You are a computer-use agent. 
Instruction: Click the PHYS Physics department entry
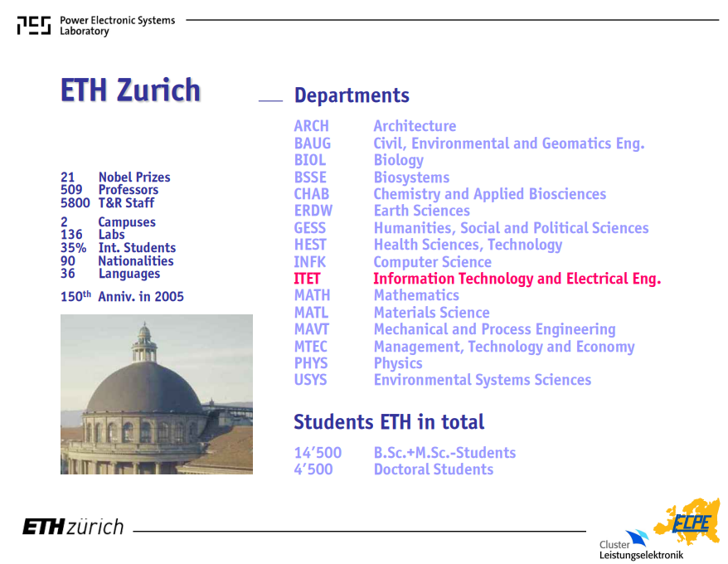pyautogui.click(x=358, y=363)
